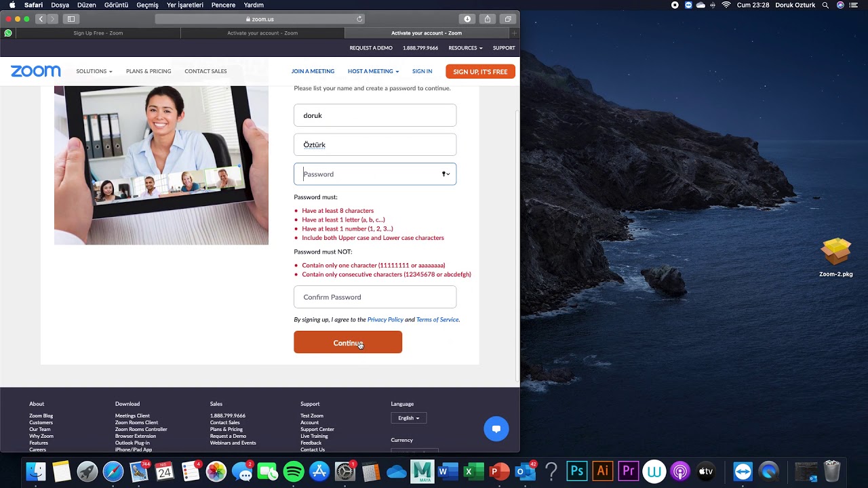This screenshot has height=488, width=868.
Task: Launch Spotify from the dock
Action: tap(294, 471)
